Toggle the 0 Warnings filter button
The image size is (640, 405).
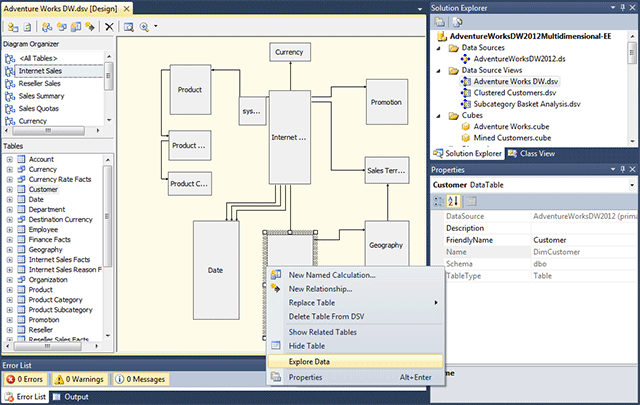pos(82,380)
